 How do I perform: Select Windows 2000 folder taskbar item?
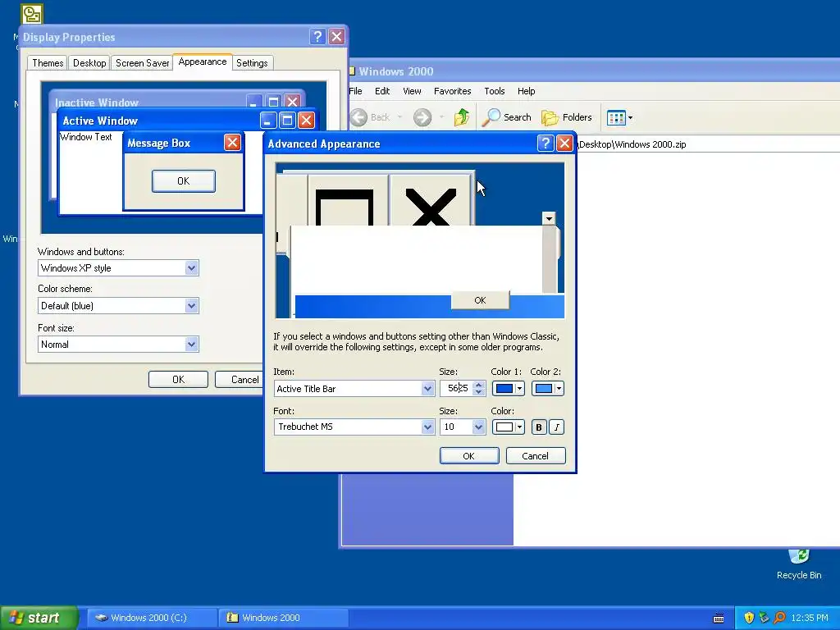coord(284,618)
